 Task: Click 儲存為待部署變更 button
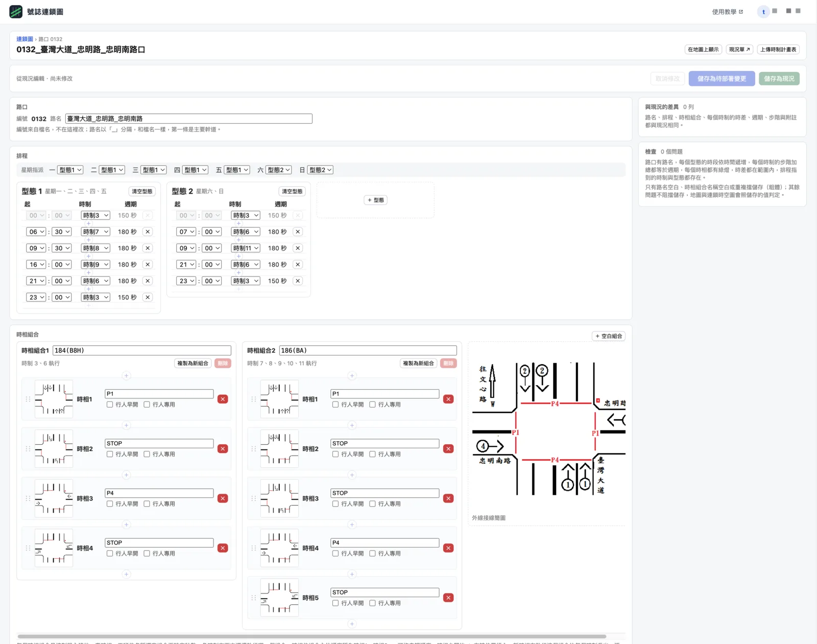tap(722, 79)
